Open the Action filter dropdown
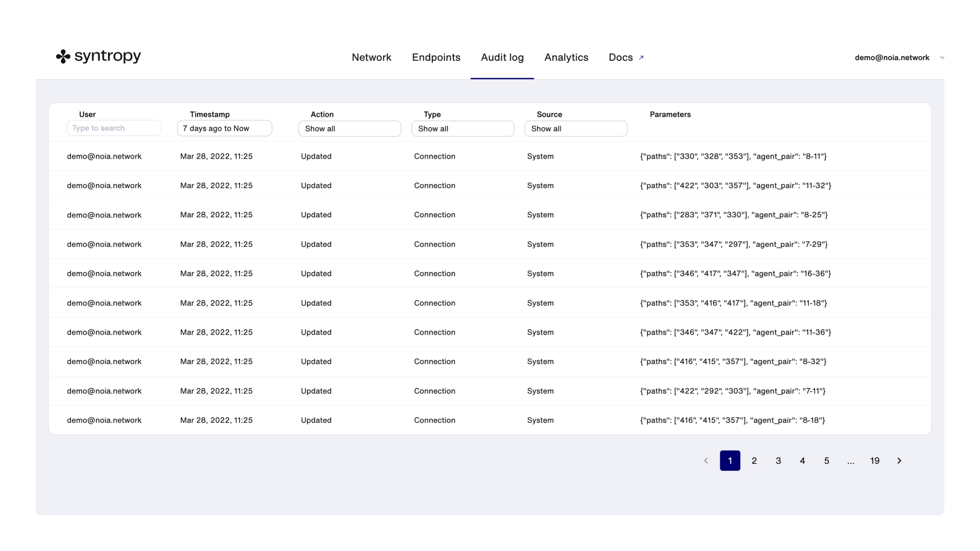Image resolution: width=980 pixels, height=551 pixels. click(350, 129)
